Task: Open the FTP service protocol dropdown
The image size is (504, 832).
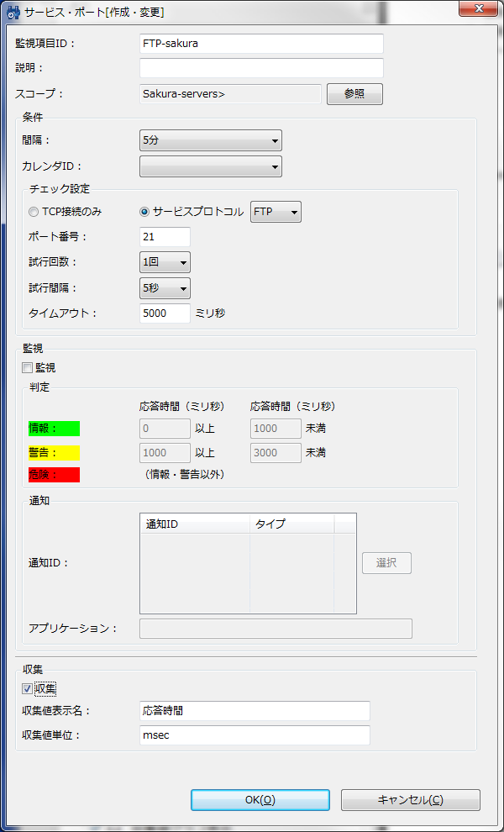Action: [276, 212]
